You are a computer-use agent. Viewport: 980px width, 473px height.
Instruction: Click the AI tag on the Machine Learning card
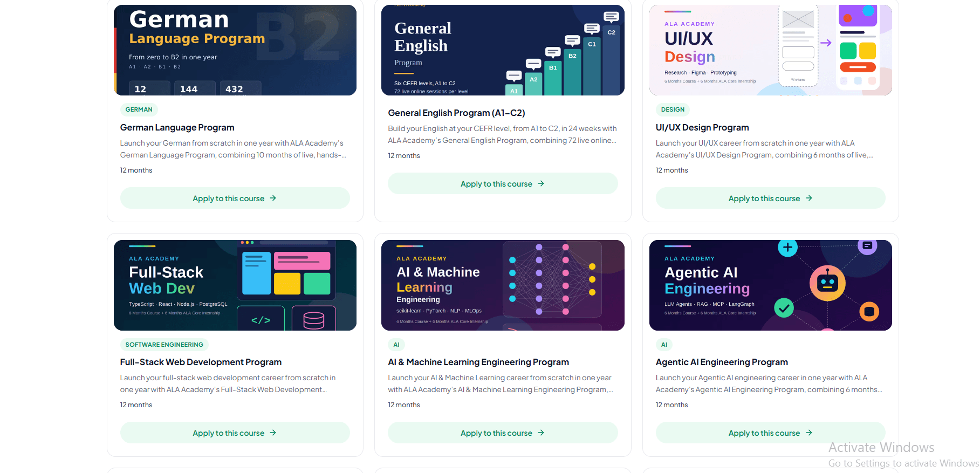click(x=396, y=345)
